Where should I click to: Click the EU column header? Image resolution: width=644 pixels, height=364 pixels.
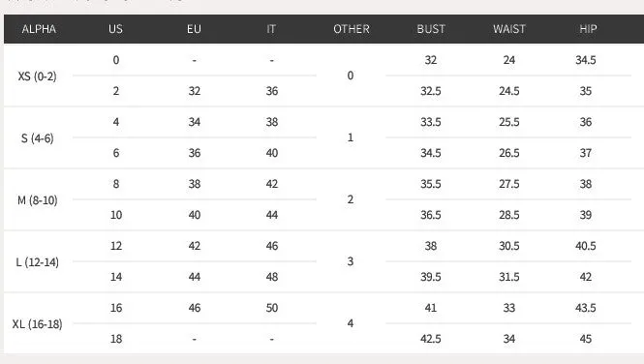click(x=194, y=29)
